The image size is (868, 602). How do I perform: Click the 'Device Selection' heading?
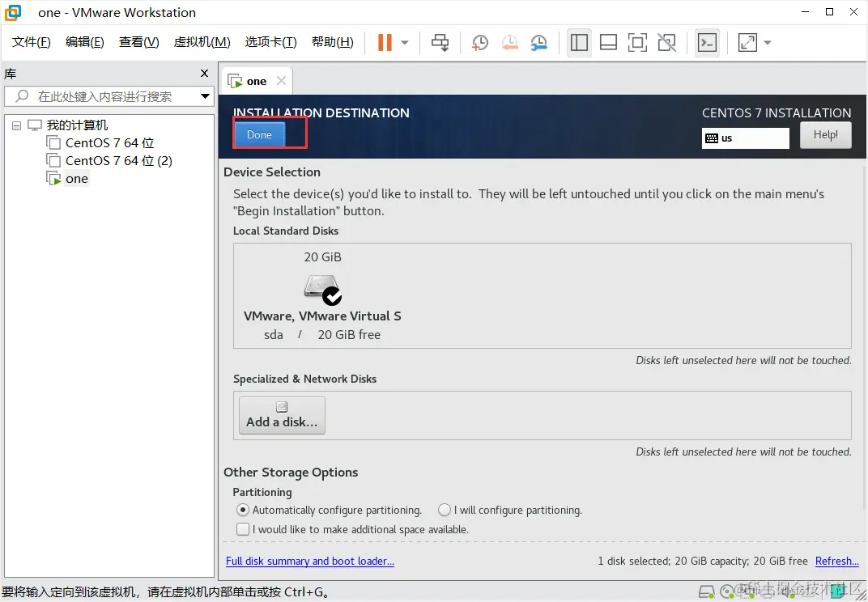pos(272,172)
